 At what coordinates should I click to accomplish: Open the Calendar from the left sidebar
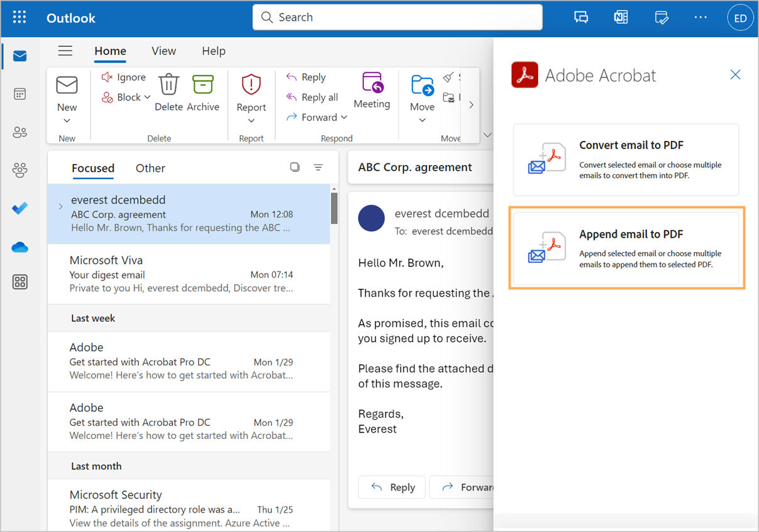click(19, 93)
